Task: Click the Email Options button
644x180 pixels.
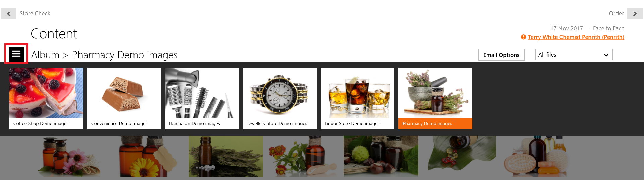Action: coord(501,55)
